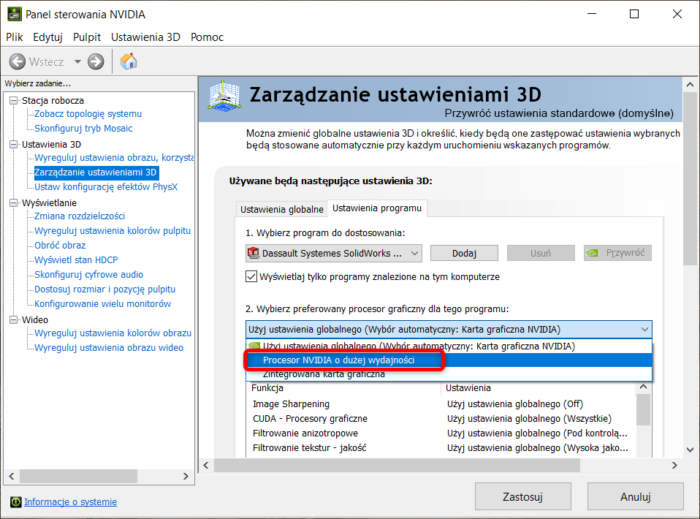The image size is (700, 519).
Task: Click the Forward arrow icon in toolbar
Action: click(96, 62)
